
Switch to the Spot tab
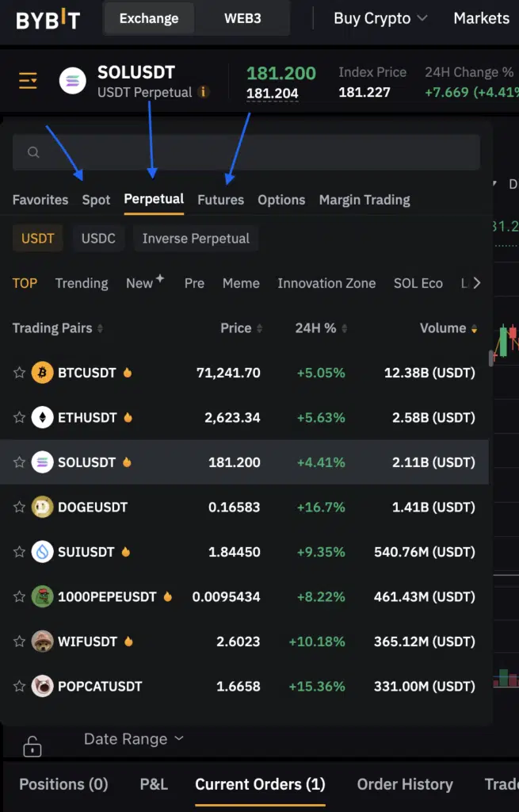tap(96, 200)
